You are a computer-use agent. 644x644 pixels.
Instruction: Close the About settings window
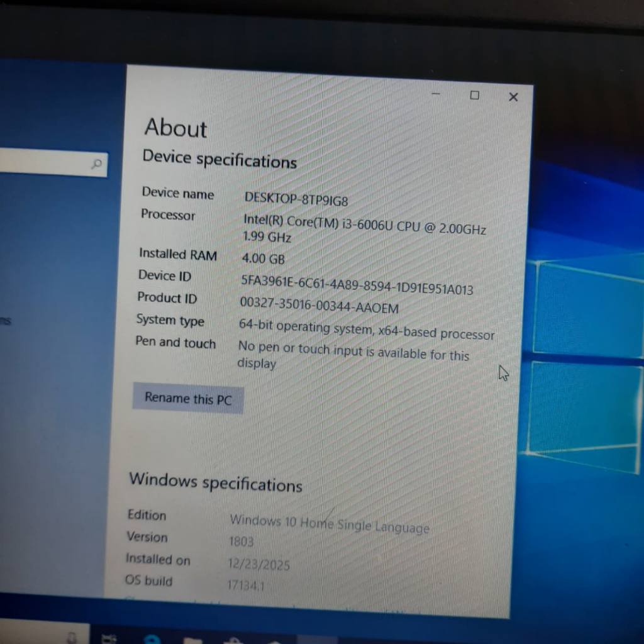(513, 97)
